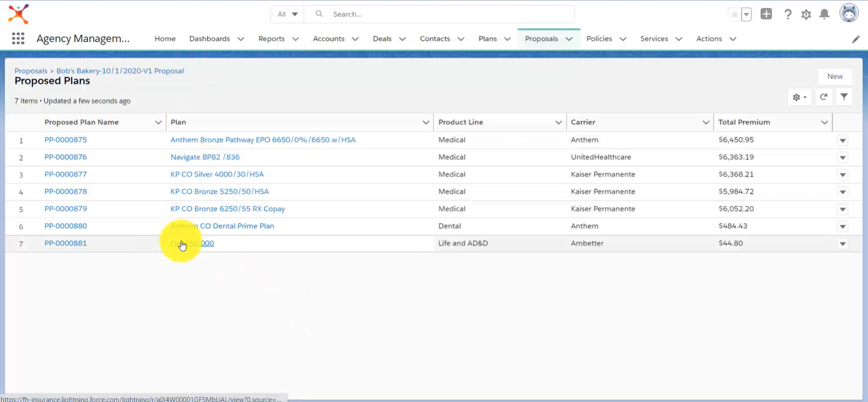
Task: Open KP CO Silver 4000/30/HSA plan
Action: (217, 174)
